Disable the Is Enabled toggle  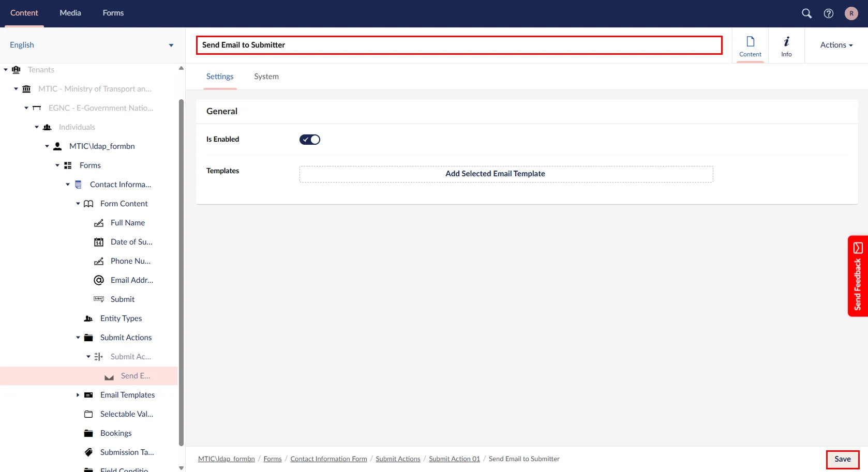point(310,140)
